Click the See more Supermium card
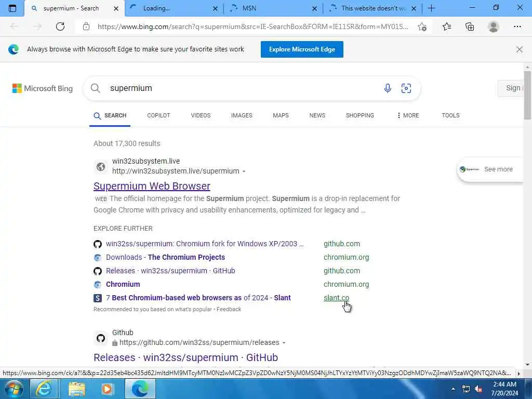 click(490, 169)
